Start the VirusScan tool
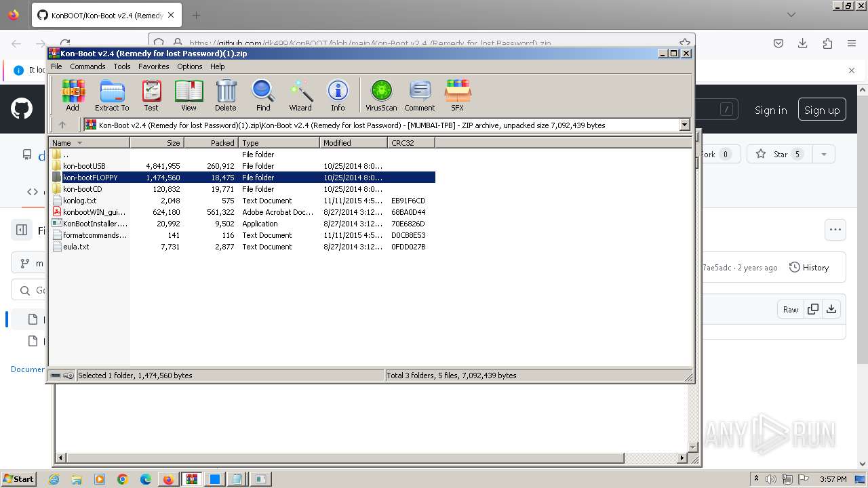Screen dimensions: 868x488 point(381,95)
